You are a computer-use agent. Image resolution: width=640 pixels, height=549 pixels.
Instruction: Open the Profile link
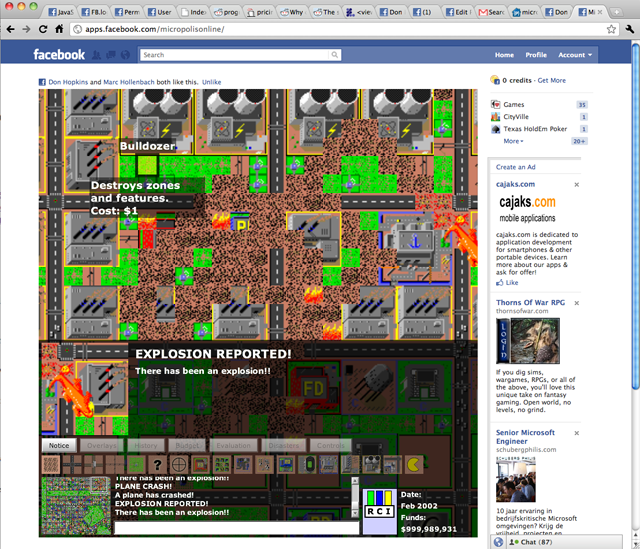click(x=536, y=55)
